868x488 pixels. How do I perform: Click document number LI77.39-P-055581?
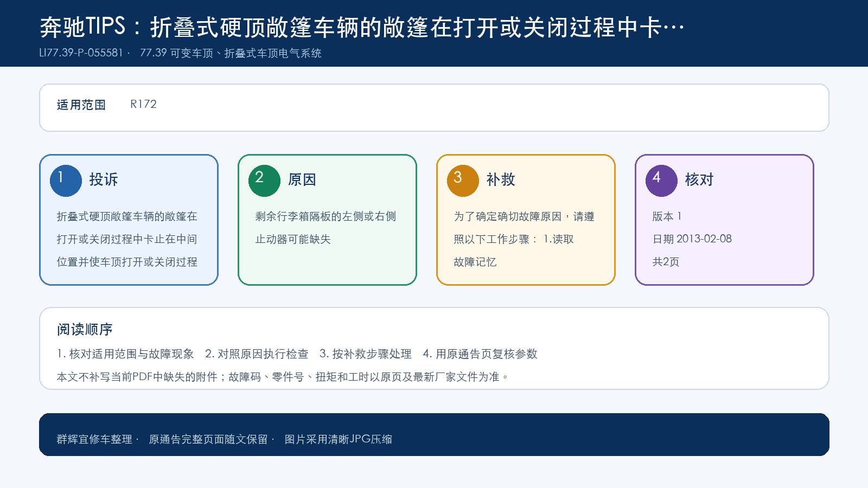pyautogui.click(x=81, y=53)
